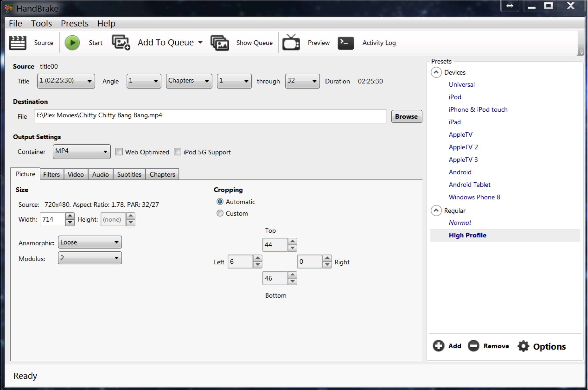The width and height of the screenshot is (588, 390).
Task: Select the Windows Phone 8 preset
Action: tap(474, 197)
